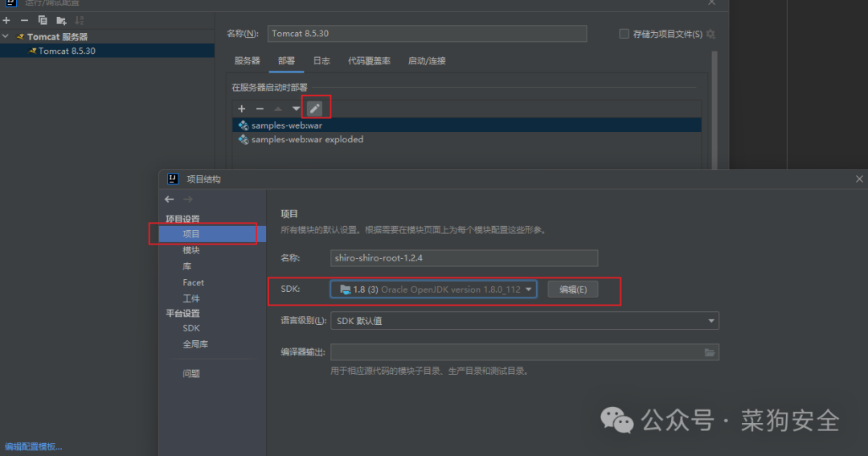Screen dimensions: 868x456
Task: Select Tomcat 8.5.30 in configuration tree
Action: click(x=107, y=51)
